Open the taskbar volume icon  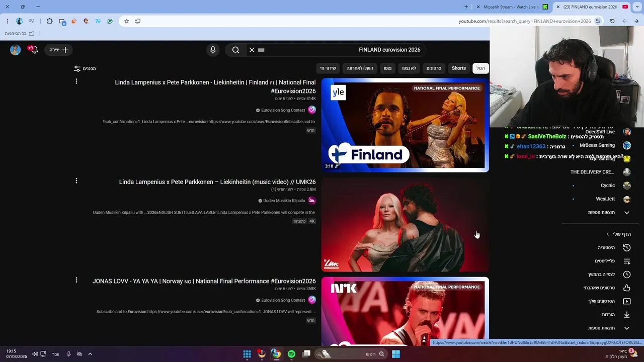(35, 354)
